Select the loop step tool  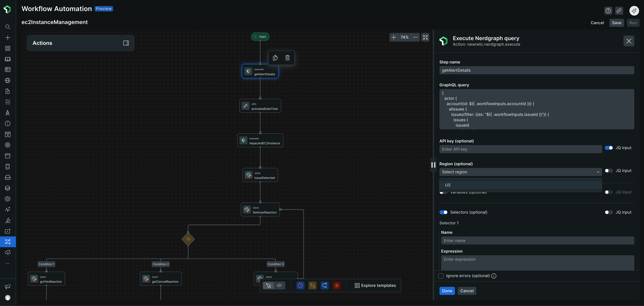[324, 286]
